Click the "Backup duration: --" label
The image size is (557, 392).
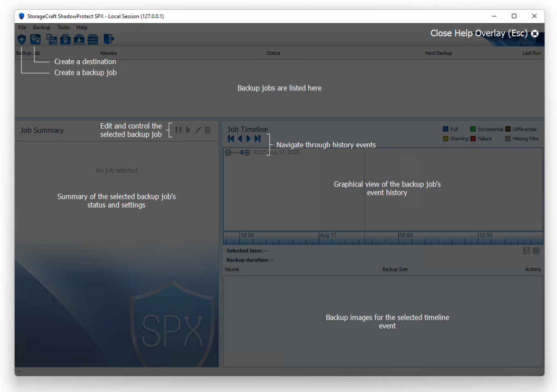click(x=250, y=260)
